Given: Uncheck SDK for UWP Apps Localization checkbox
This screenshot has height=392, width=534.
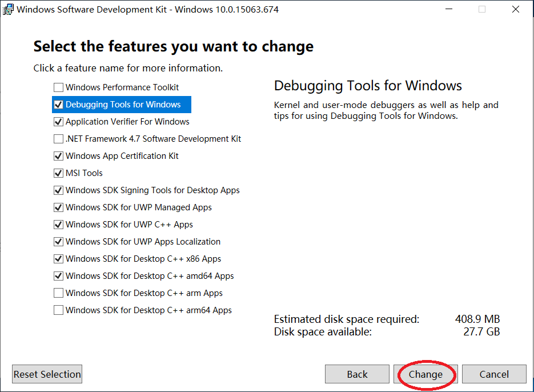Looking at the screenshot, I should coord(59,242).
